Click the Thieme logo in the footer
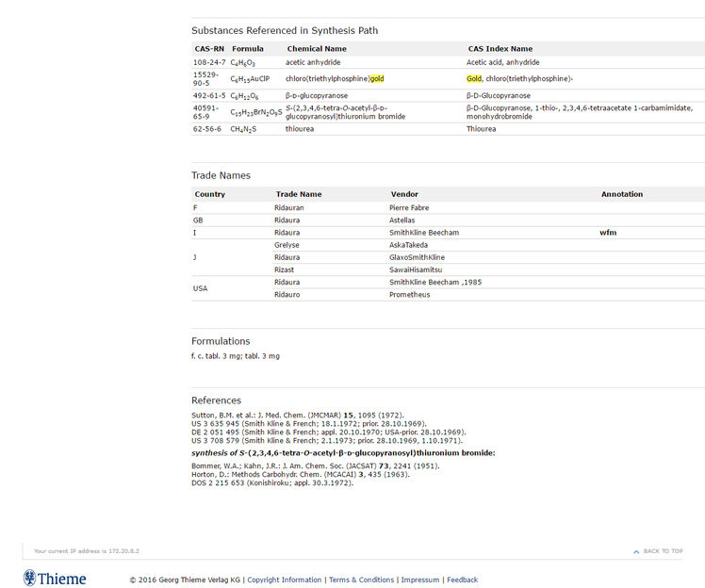 pyautogui.click(x=55, y=579)
